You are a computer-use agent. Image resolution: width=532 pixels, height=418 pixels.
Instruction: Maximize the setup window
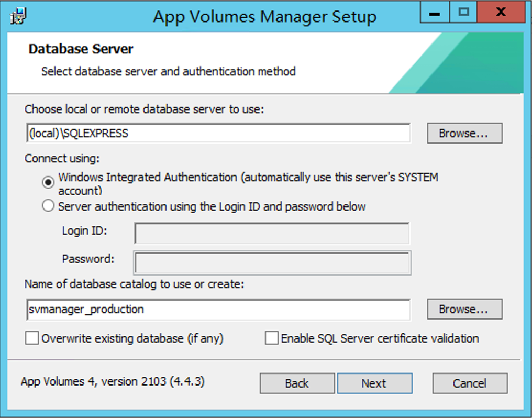tap(463, 14)
